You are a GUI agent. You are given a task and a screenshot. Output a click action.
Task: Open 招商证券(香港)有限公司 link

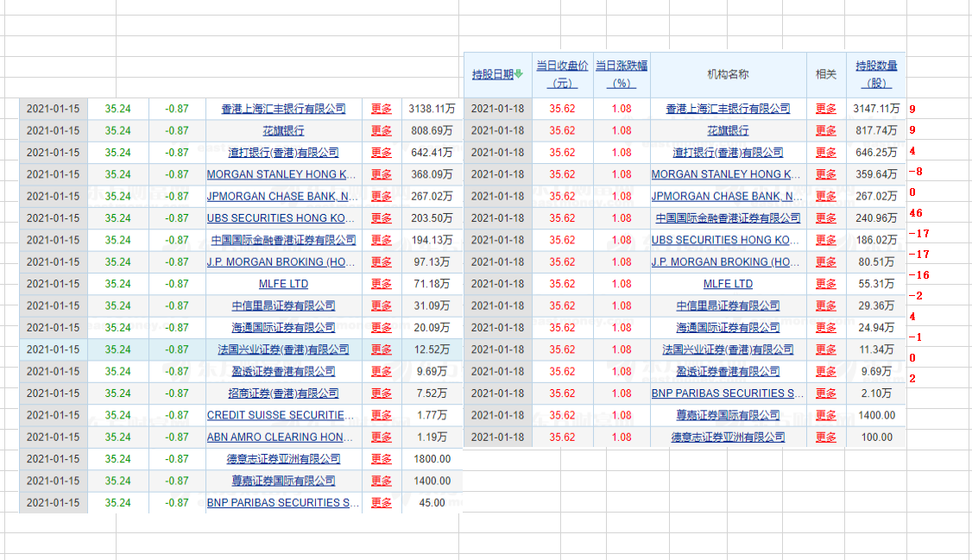pyautogui.click(x=283, y=393)
